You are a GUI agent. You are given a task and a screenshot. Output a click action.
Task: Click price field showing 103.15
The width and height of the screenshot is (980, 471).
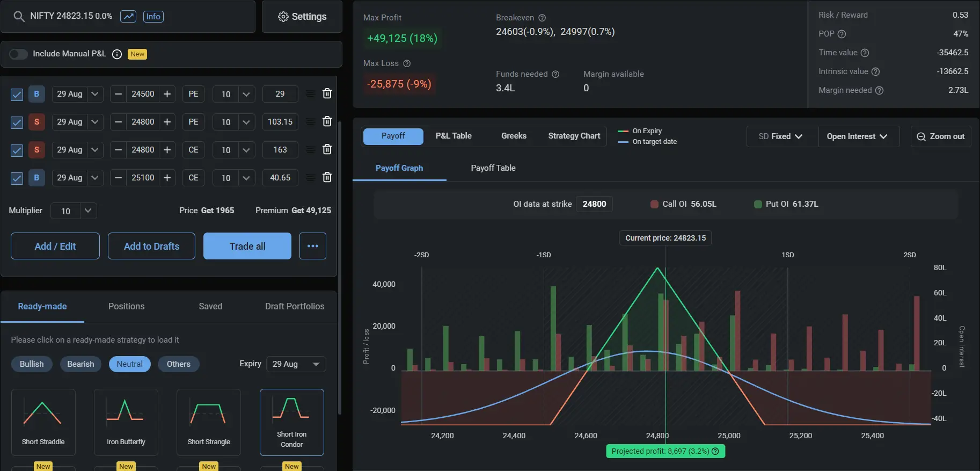(280, 122)
